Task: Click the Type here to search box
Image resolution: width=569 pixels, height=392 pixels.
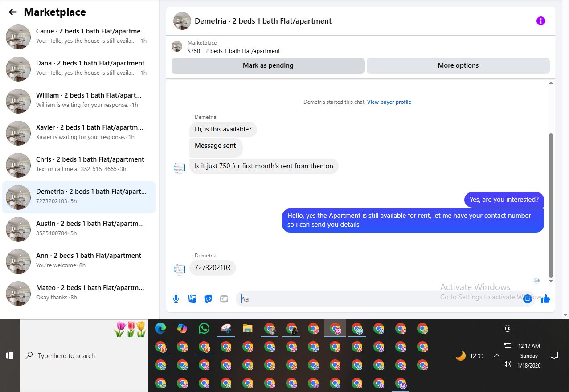Action: (x=84, y=356)
